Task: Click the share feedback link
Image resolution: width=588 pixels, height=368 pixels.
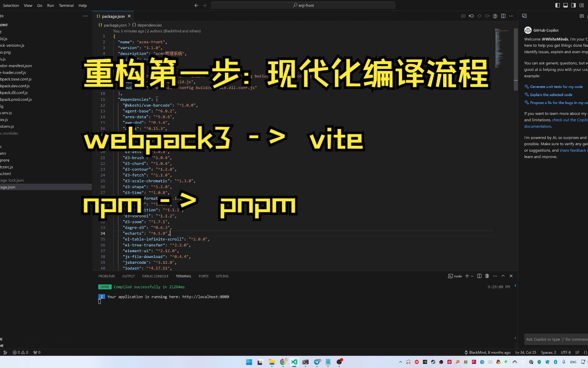Action: (573, 150)
